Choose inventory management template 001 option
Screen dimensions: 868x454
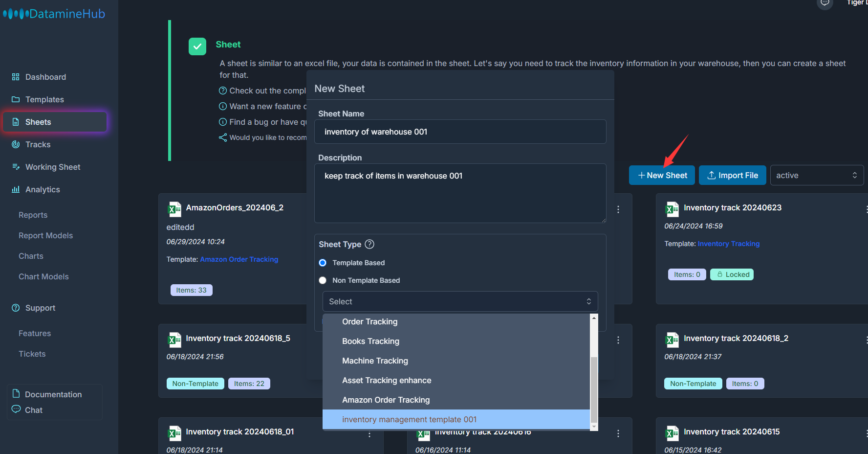456,419
